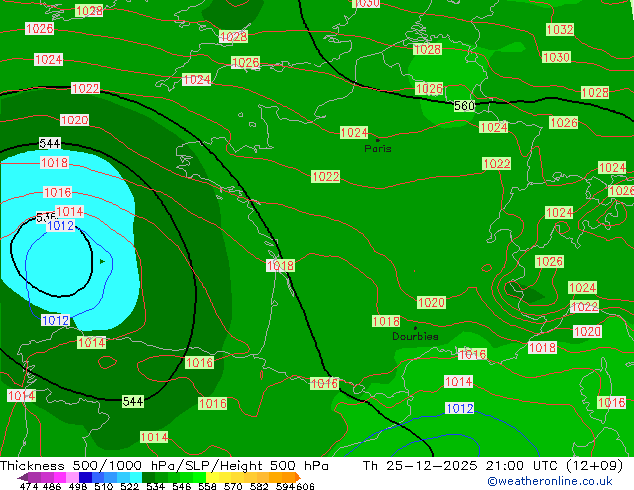Click the 1018 isobar label beside Dourbies
This screenshot has width=634, height=490.
[x=386, y=321]
